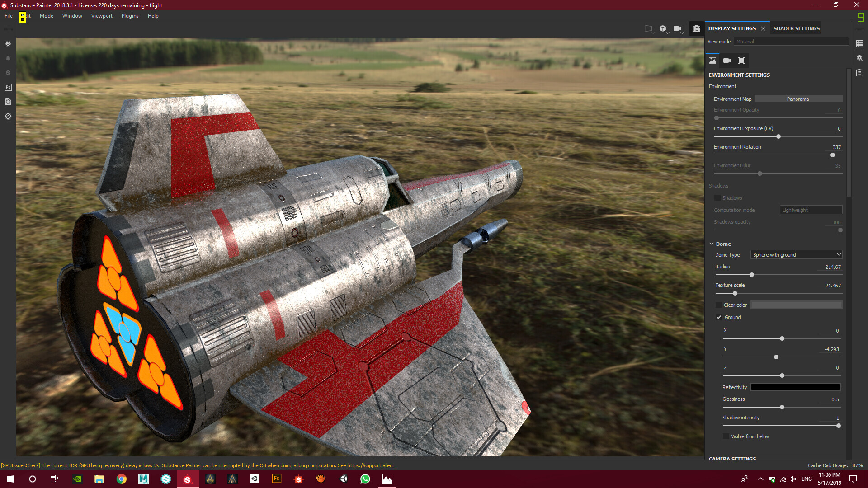
Task: Uncheck the Ground checkbox
Action: click(x=718, y=317)
